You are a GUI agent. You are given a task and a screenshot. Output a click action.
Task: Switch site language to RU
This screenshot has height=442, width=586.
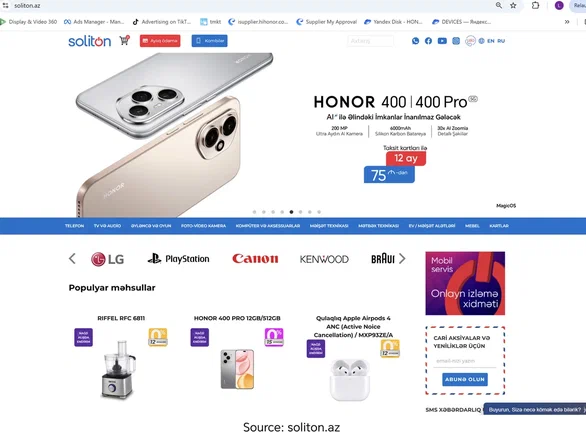501,41
